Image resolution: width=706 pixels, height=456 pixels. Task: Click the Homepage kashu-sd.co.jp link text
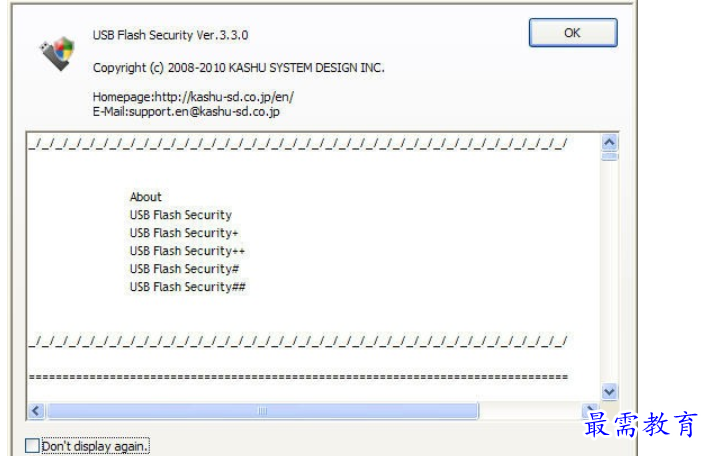coord(193,97)
